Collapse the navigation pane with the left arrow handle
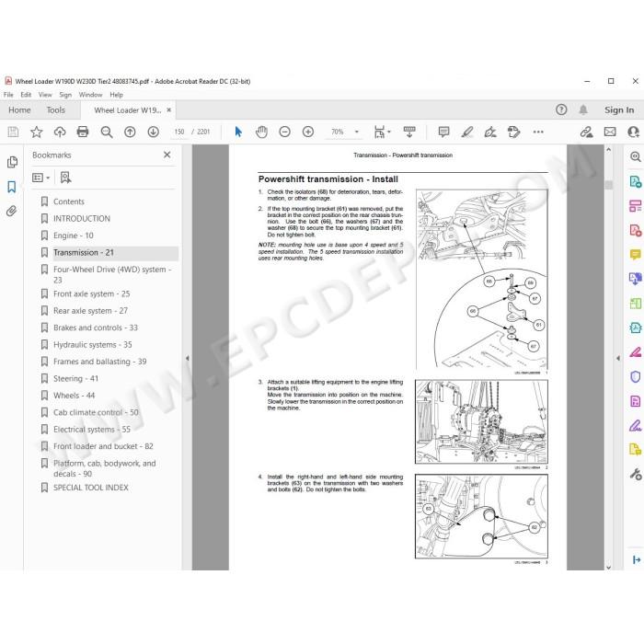 (188, 358)
